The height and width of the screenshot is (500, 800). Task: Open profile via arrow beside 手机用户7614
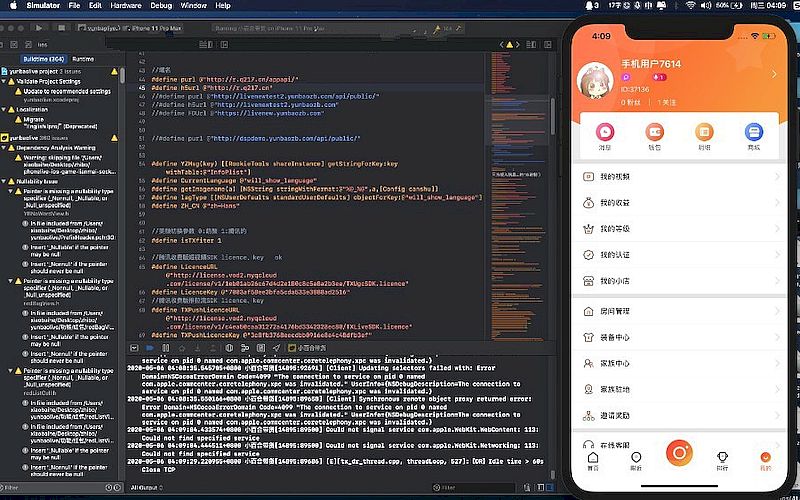point(774,74)
